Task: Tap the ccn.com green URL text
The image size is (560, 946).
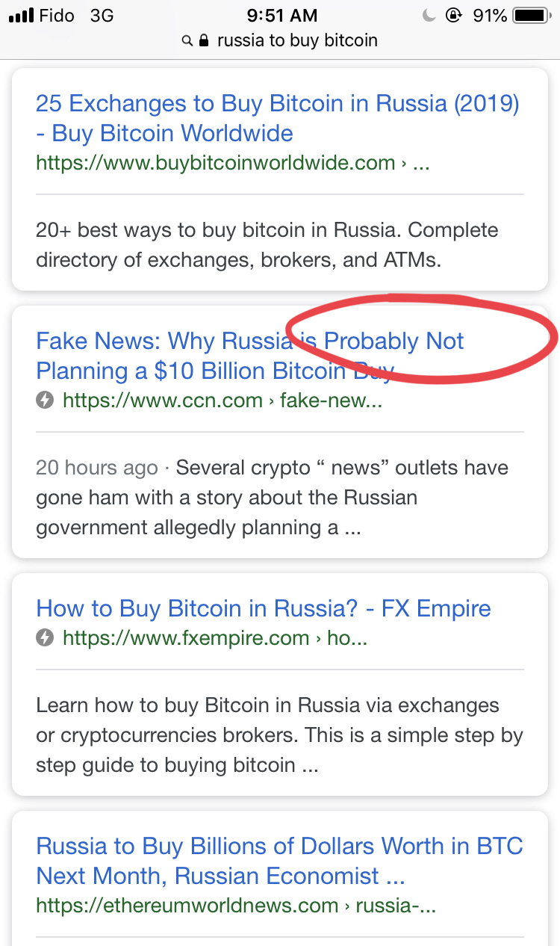Action: coord(223,401)
